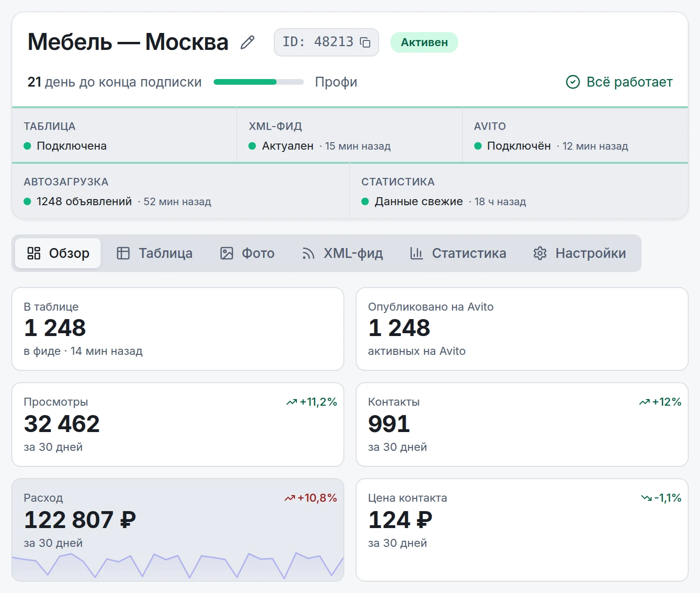Image resolution: width=700 pixels, height=593 pixels.
Task: Click the red trend arrow on Расход card
Action: tap(290, 498)
